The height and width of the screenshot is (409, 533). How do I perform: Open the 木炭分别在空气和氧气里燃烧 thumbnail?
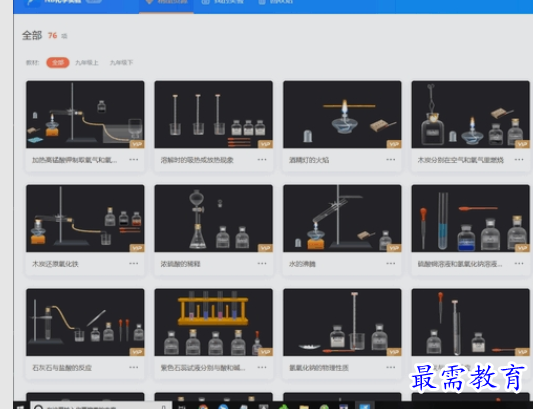(470, 114)
